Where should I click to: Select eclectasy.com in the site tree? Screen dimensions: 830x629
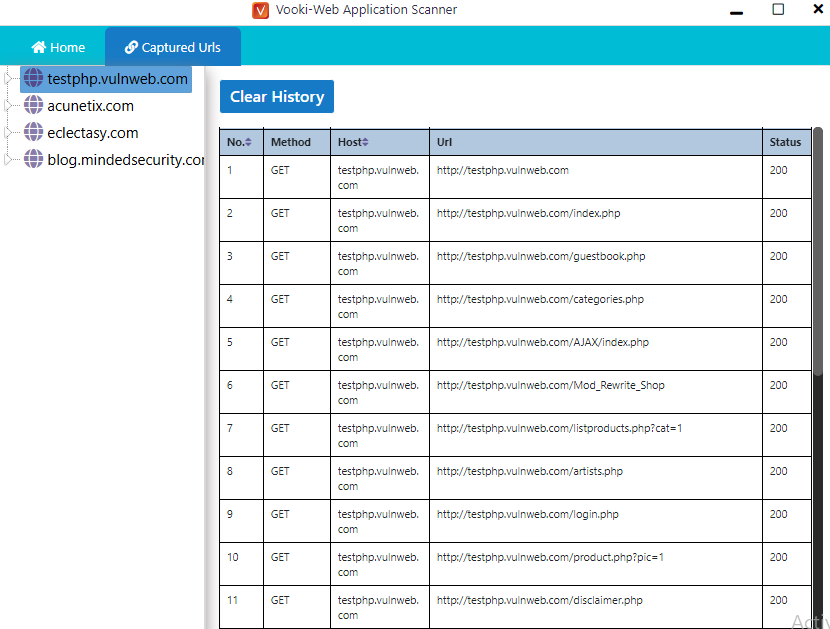tap(93, 133)
